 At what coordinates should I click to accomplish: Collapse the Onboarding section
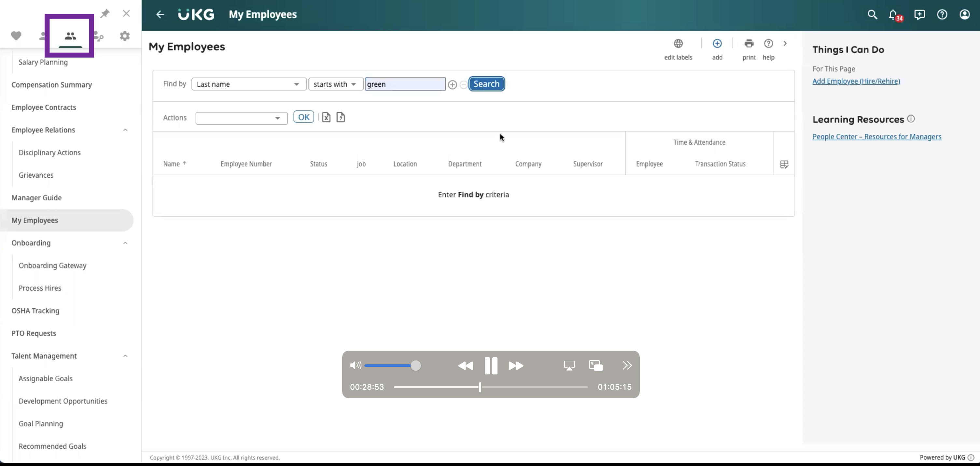pyautogui.click(x=125, y=243)
